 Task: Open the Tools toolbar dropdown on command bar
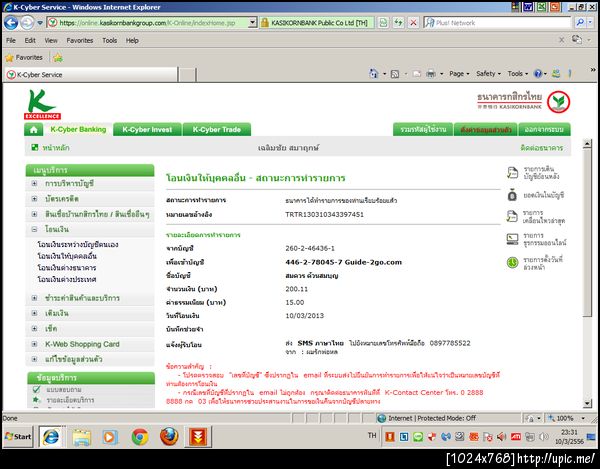point(518,73)
